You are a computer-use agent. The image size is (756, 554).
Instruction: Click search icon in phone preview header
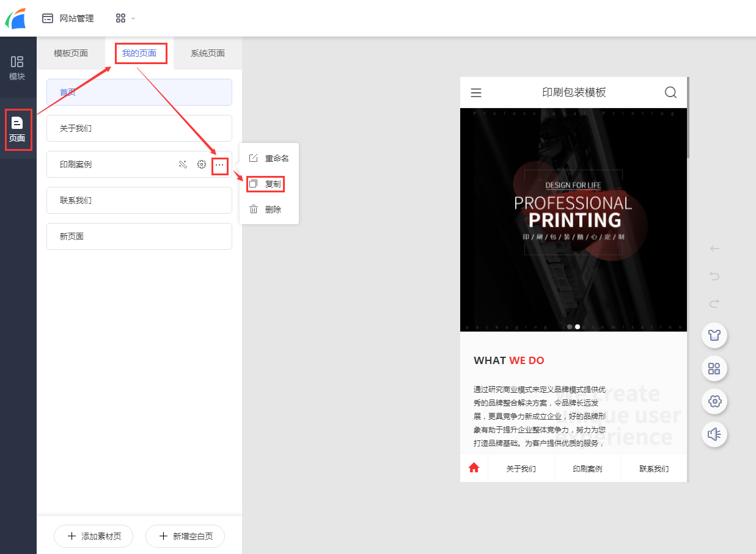(x=670, y=93)
